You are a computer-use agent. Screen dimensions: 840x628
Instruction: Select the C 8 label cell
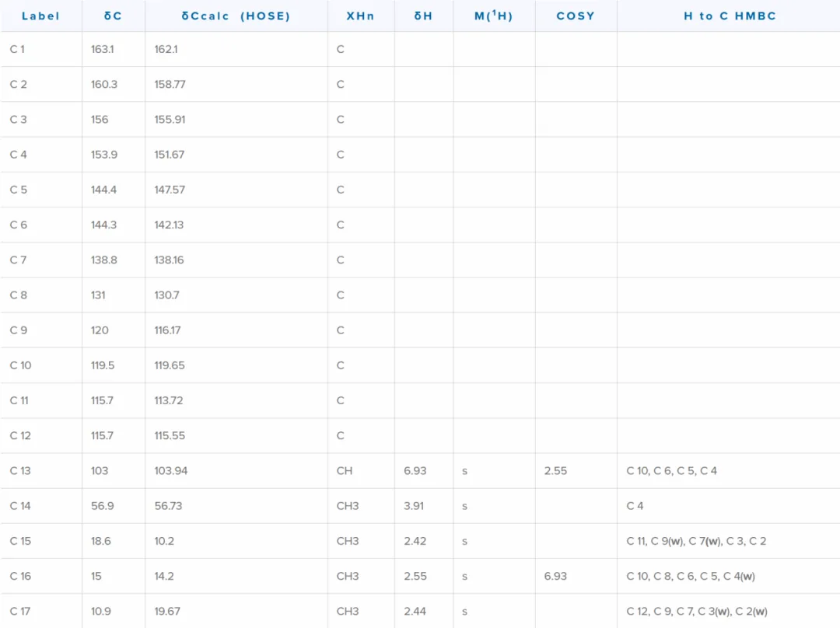[18, 295]
